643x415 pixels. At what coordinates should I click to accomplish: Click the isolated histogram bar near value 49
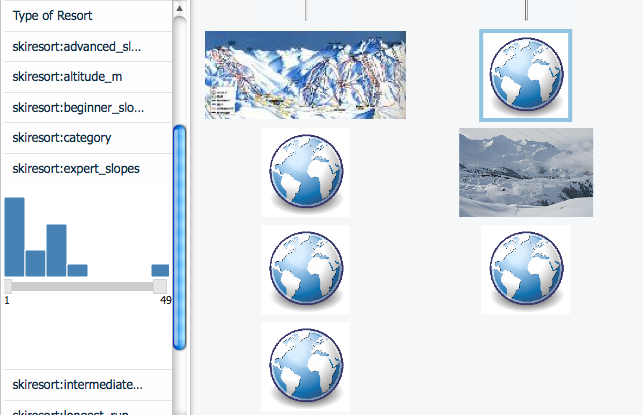160,270
